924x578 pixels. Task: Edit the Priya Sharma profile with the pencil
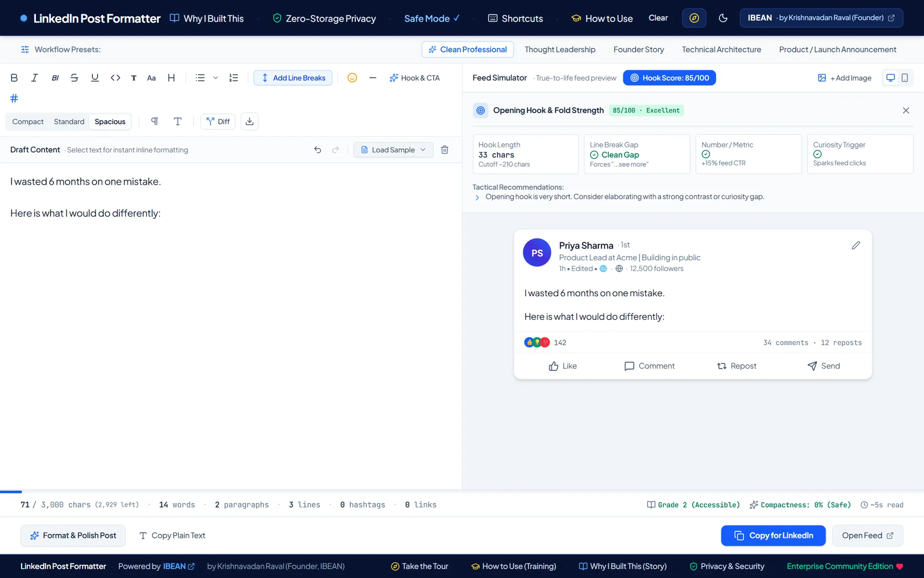pyautogui.click(x=856, y=245)
